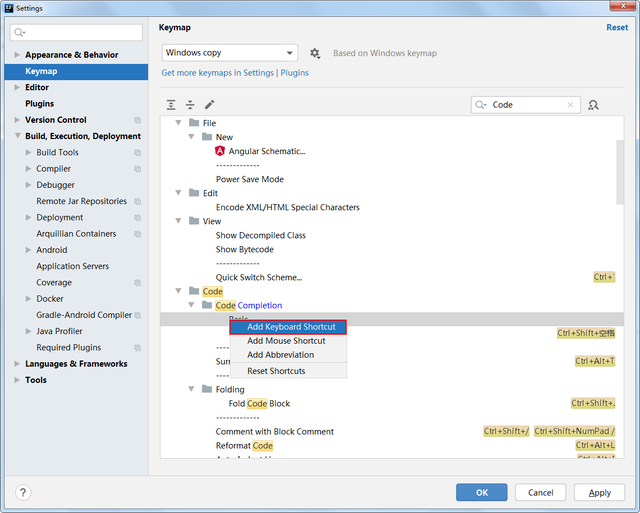Choose Reset Shortcuts from context menu
Viewport: 640px width, 513px height.
pyautogui.click(x=288, y=371)
